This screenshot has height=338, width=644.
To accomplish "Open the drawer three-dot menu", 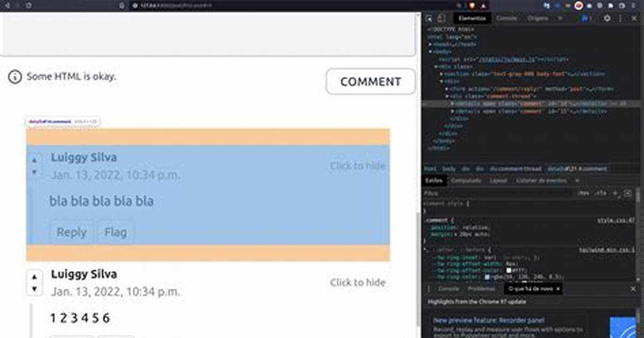I will click(429, 288).
